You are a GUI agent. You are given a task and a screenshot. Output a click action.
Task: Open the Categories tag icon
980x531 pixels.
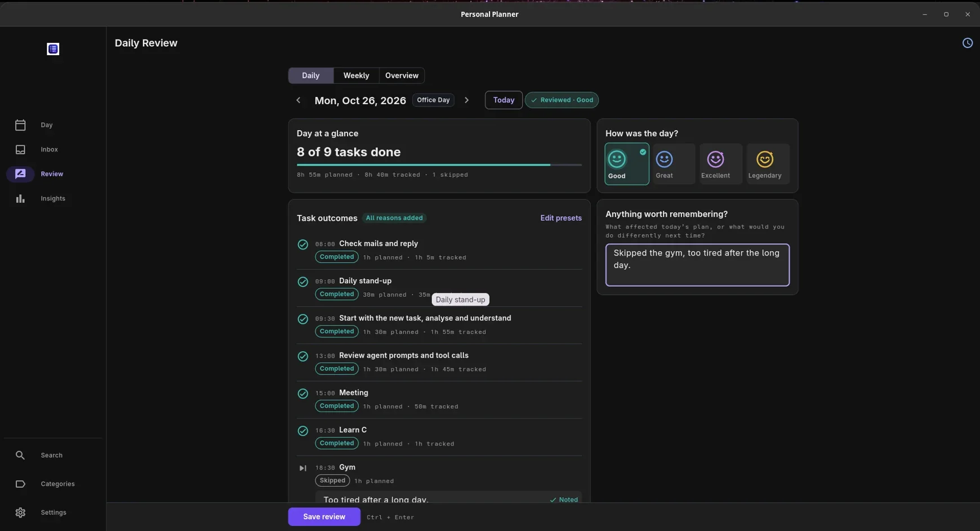[20, 484]
